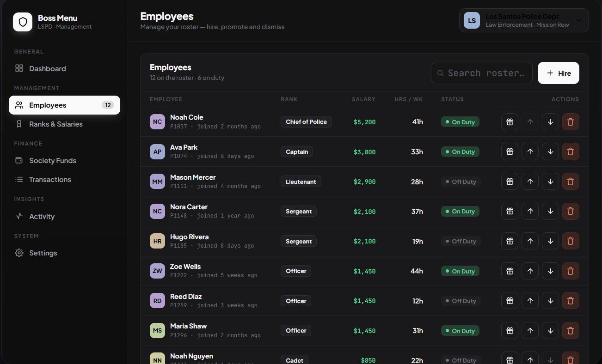Click Mason Mercer's Off Duty status
The height and width of the screenshot is (364, 602).
461,182
